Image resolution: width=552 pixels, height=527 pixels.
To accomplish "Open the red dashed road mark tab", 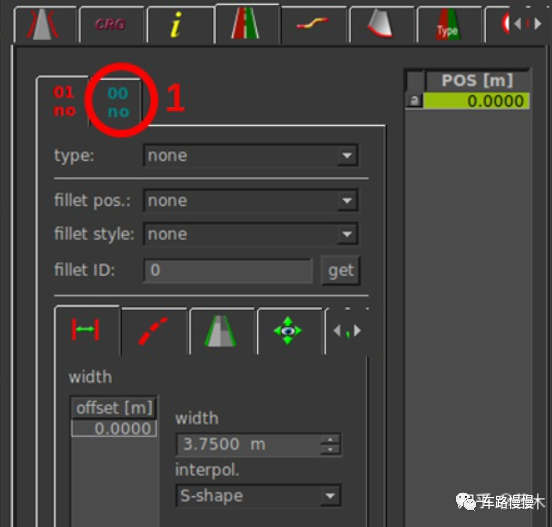I will point(153,331).
